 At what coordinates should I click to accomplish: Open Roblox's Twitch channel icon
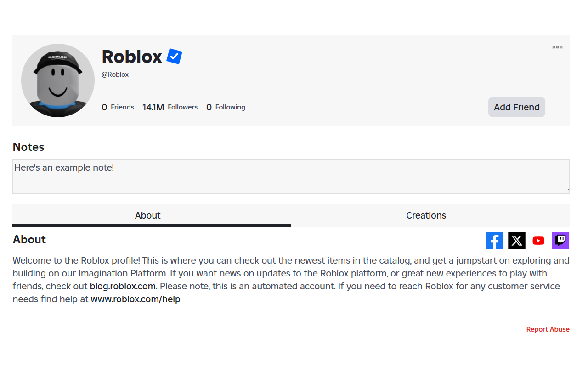(560, 240)
